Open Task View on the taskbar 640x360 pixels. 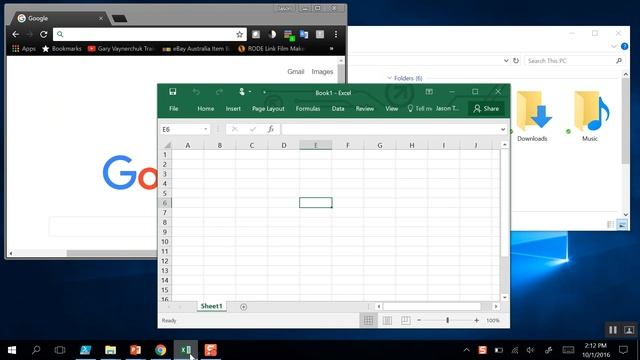(60, 350)
